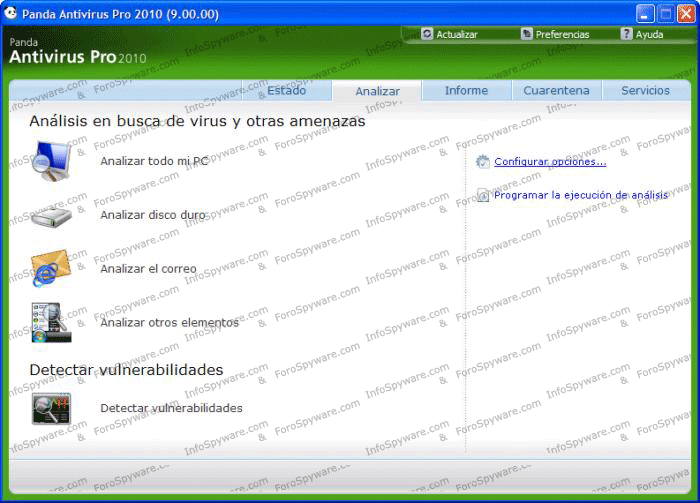
Task: Click Programar la ejecución de análisis link
Action: pyautogui.click(x=581, y=195)
